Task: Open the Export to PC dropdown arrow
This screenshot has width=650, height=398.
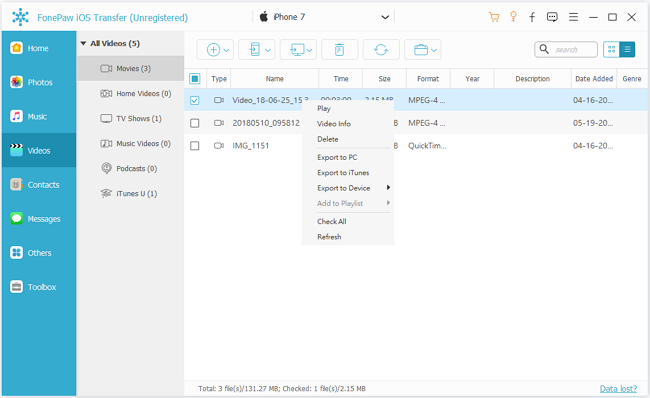Action: [x=309, y=50]
